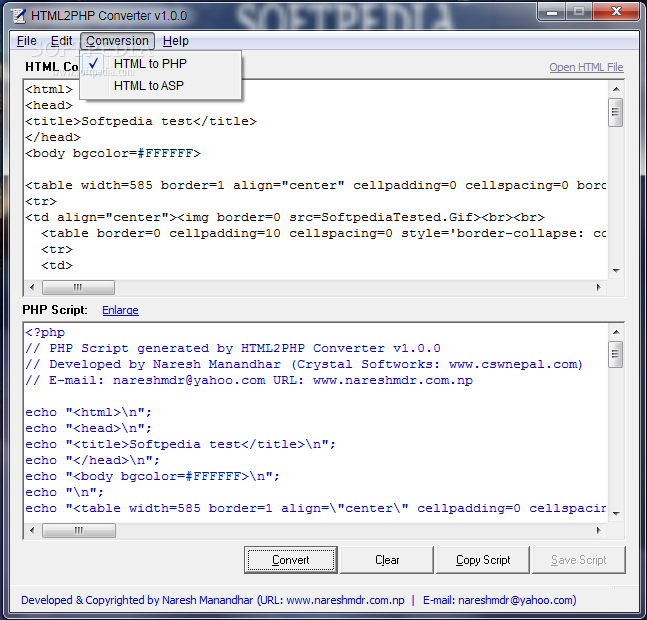The height and width of the screenshot is (620, 647).
Task: Click down arrow of HTML code vertical scrollbar
Action: [616, 271]
